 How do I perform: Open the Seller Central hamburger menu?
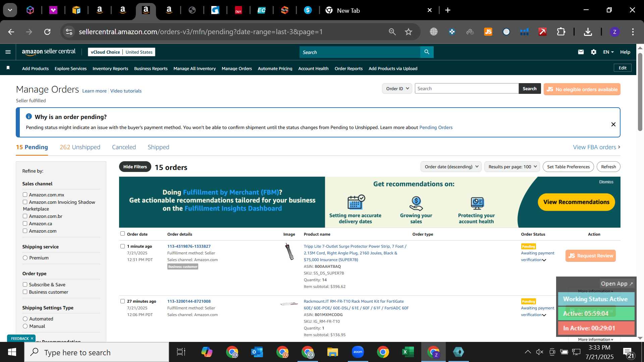coord(8,52)
